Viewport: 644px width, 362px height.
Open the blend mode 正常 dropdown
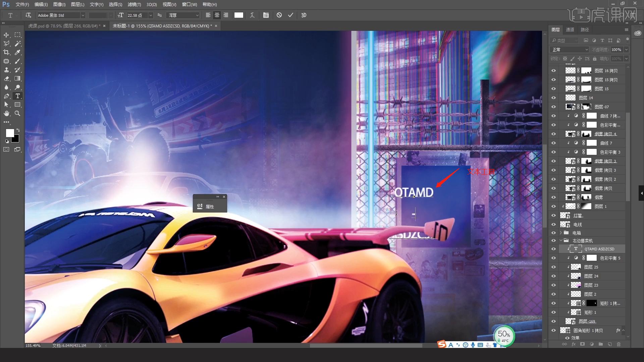569,50
